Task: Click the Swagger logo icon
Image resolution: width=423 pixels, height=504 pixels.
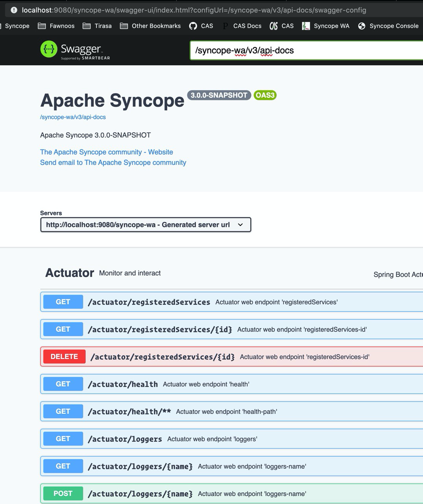Action: (49, 49)
